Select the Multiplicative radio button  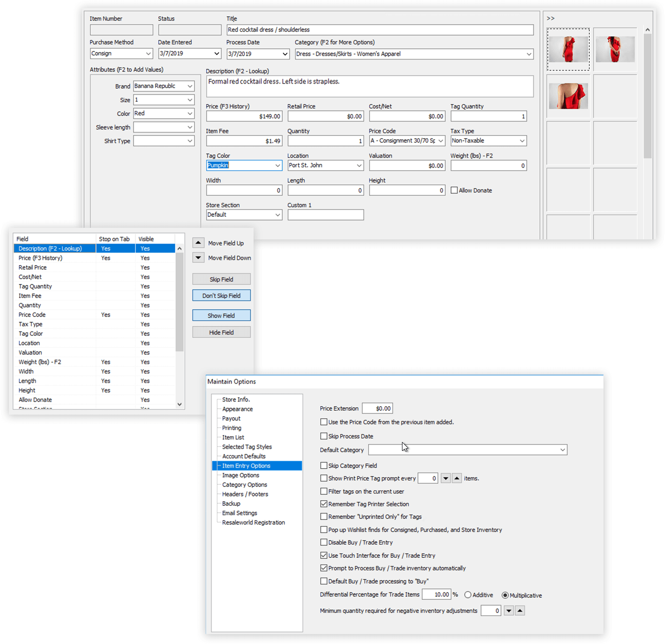point(505,595)
